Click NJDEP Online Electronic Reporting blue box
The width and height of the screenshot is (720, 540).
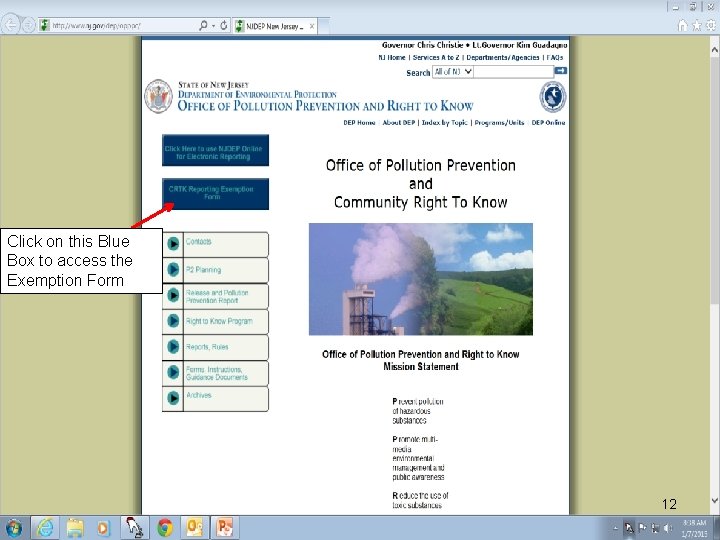[215, 150]
